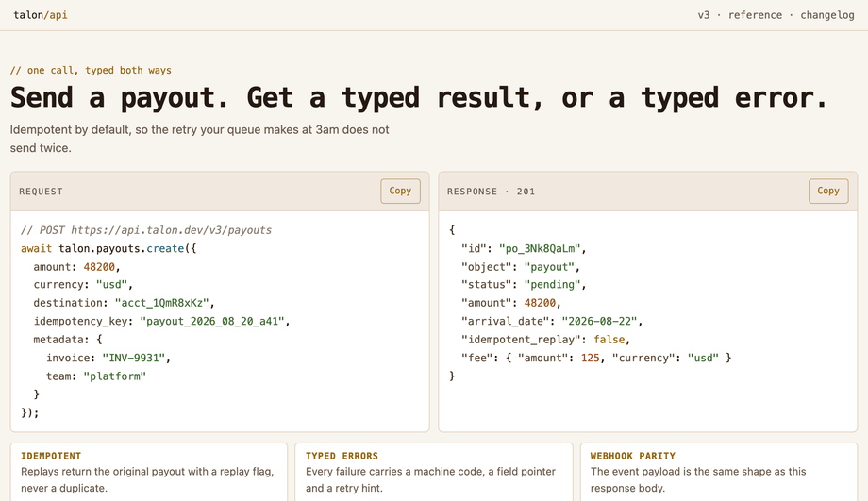Click the WEBHOOK PARITY card title
The width and height of the screenshot is (868, 501).
pos(633,456)
